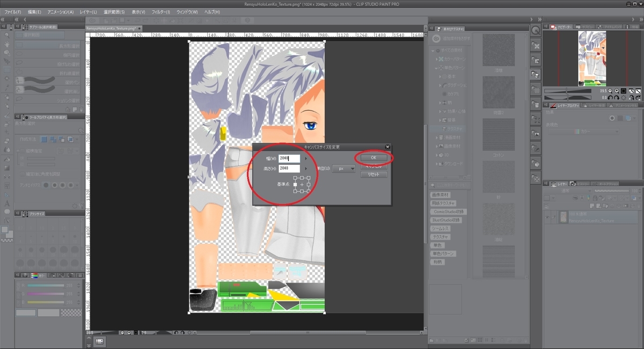The image size is (644, 349).
Task: Select the Text tool (A) in toolbar
Action: 6,203
